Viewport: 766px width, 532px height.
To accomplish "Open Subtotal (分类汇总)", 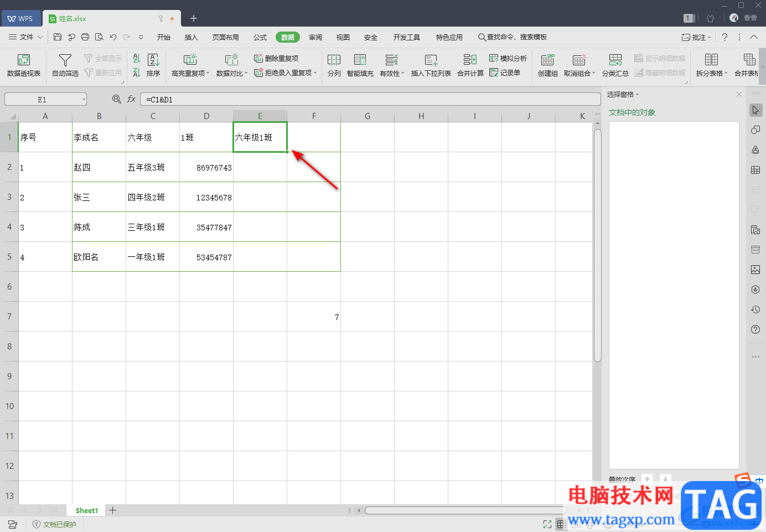I will pyautogui.click(x=615, y=65).
